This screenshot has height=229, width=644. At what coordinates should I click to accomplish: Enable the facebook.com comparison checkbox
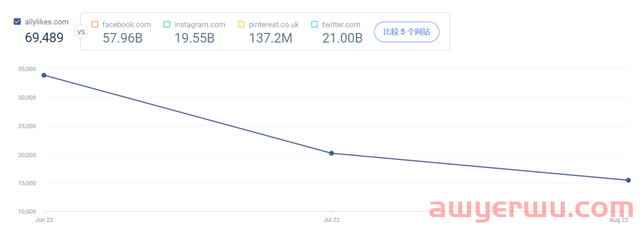tap(95, 24)
